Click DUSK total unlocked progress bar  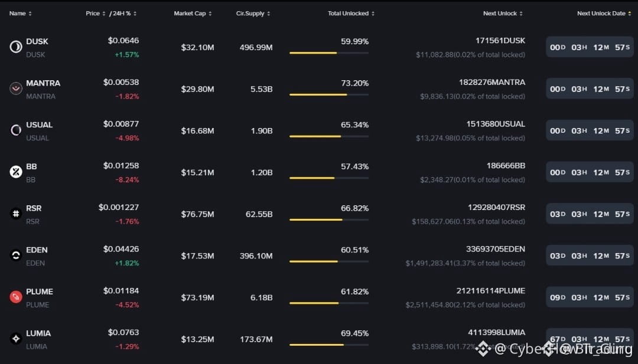[x=329, y=53]
